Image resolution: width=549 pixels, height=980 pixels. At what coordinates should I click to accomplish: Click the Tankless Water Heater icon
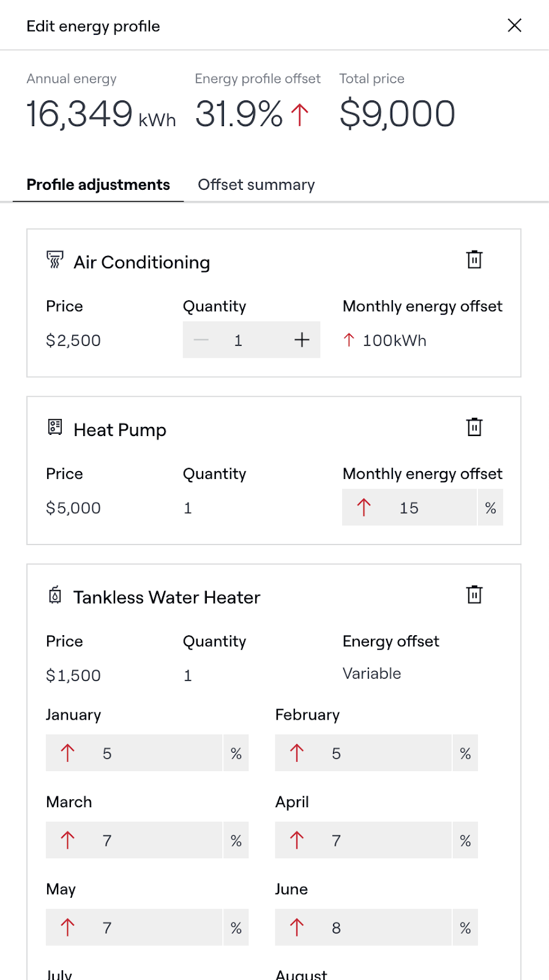point(55,595)
